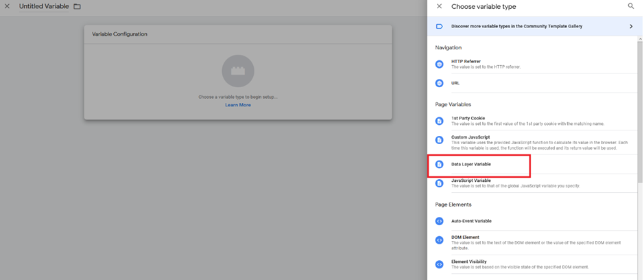Close the Untitled Variable editor
Image resolution: width=644 pixels, height=280 pixels.
[x=8, y=7]
